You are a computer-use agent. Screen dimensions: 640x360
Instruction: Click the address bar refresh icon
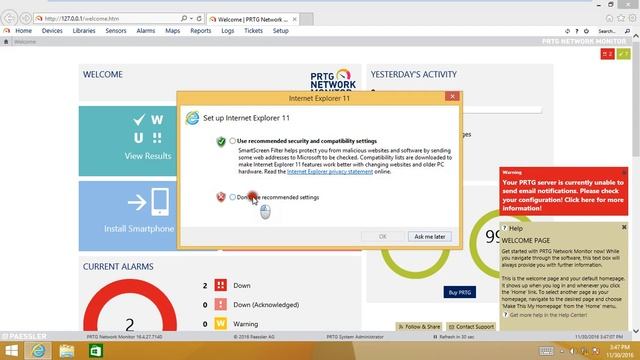(199, 18)
